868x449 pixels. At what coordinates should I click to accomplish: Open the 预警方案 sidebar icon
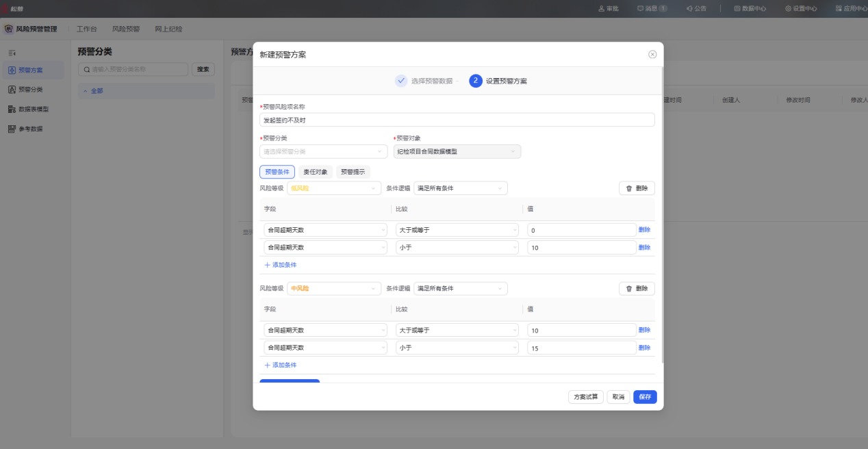point(12,70)
